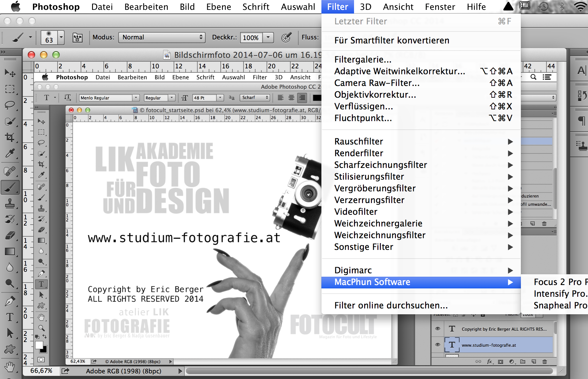Select the Type tool in the left toolbar

click(x=10, y=317)
